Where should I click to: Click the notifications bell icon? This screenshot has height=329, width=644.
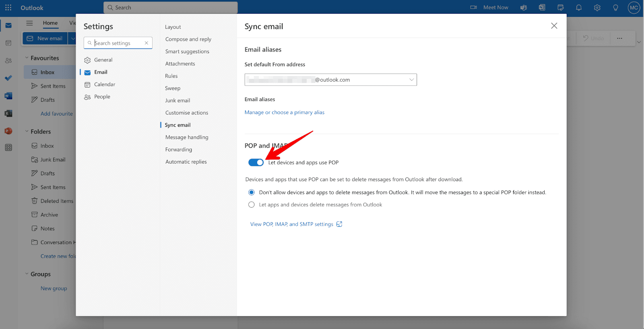(x=579, y=8)
